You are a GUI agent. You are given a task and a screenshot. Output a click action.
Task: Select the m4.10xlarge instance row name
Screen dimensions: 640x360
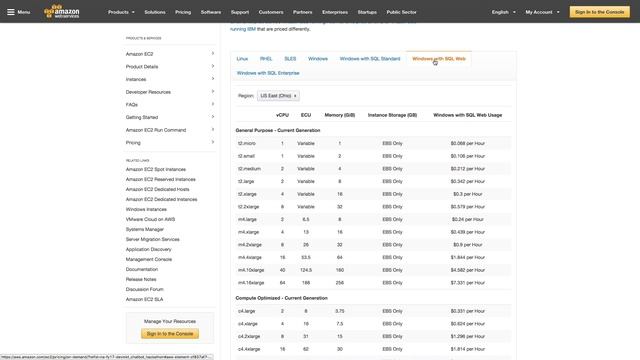pos(251,270)
